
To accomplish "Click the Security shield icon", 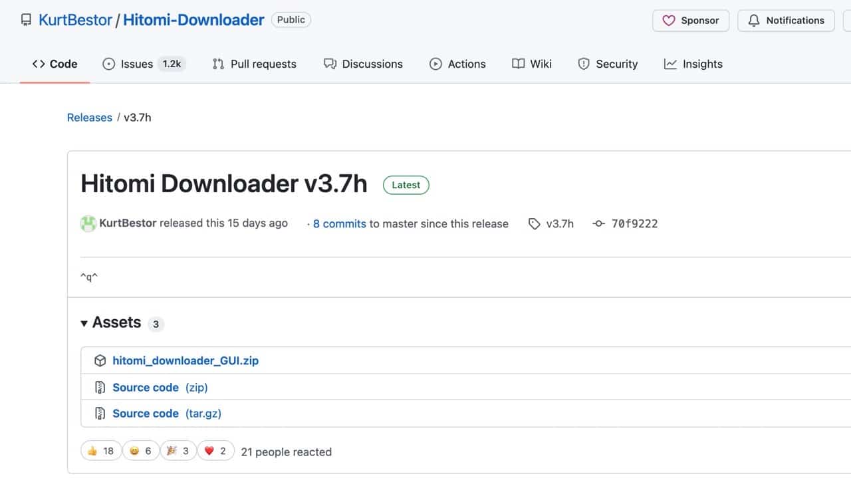I will pos(584,64).
